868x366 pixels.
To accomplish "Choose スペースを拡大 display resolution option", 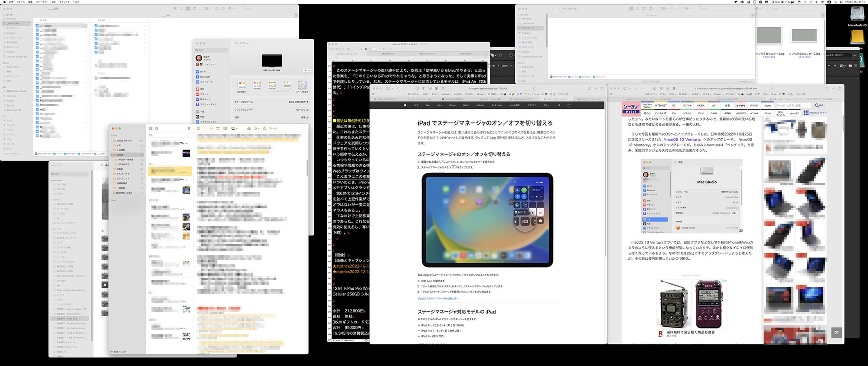I will pyautogui.click(x=302, y=85).
